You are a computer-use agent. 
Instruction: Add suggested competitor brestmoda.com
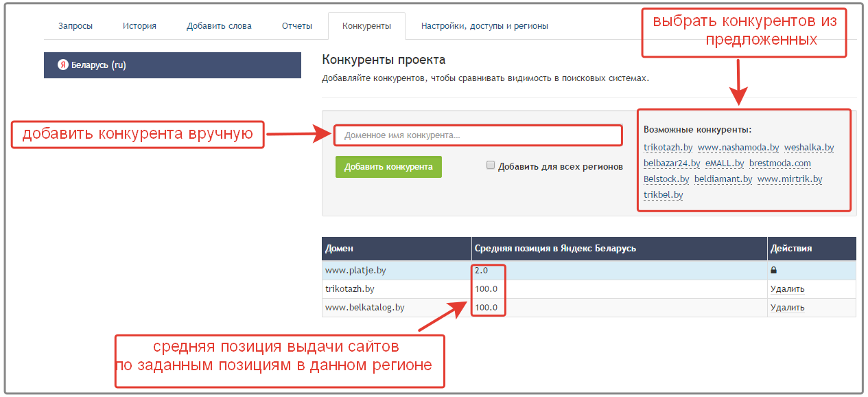(x=780, y=163)
